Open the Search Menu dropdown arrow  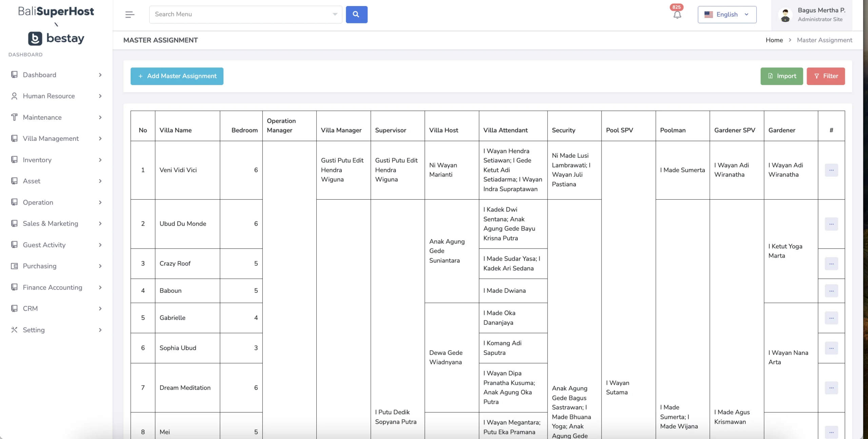pyautogui.click(x=335, y=14)
